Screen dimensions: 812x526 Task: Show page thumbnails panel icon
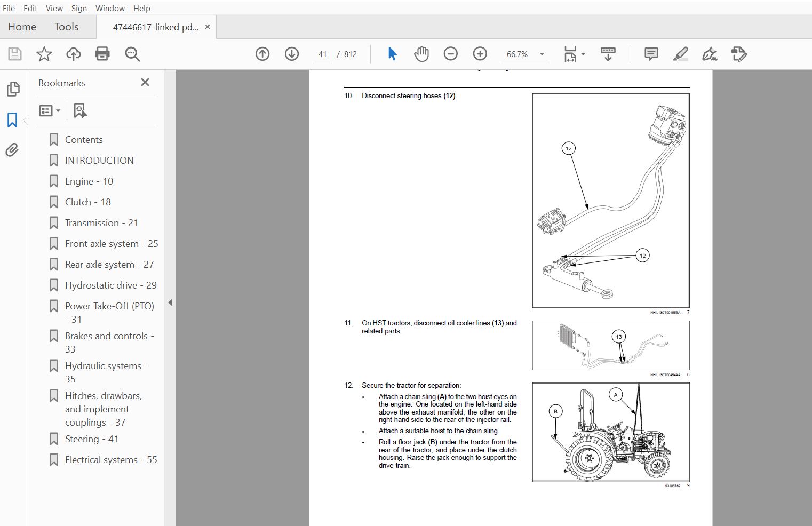(x=13, y=89)
